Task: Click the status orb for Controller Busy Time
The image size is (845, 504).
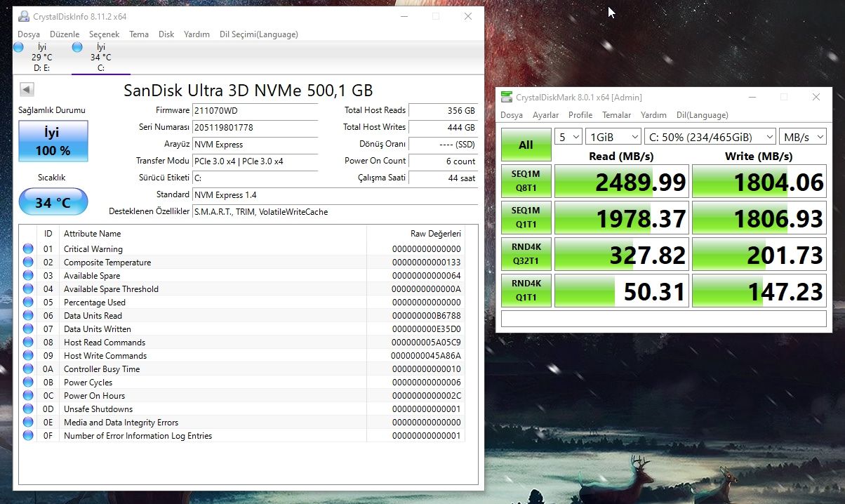Action: 28,369
